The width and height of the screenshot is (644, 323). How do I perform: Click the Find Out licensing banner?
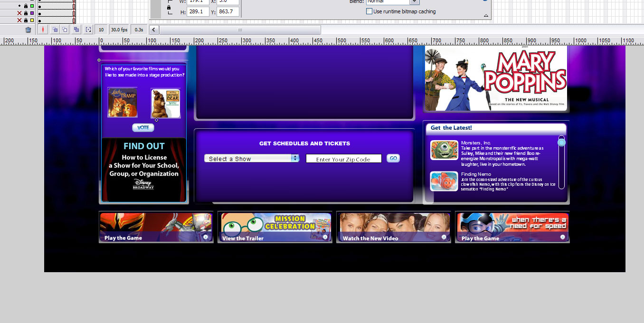(144, 170)
